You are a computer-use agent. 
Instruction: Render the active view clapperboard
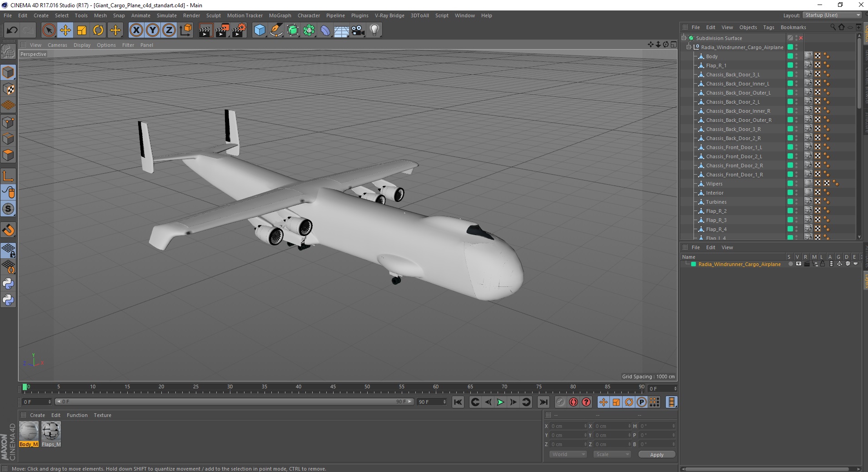click(x=205, y=30)
